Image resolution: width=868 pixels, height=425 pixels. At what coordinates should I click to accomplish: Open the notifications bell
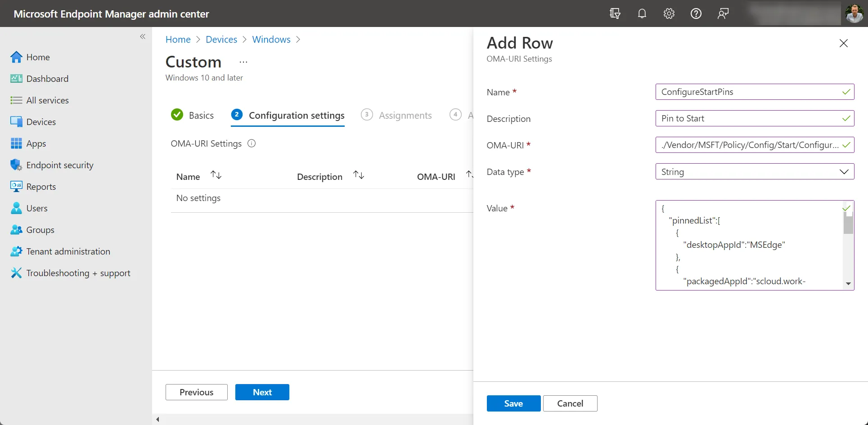(x=642, y=13)
